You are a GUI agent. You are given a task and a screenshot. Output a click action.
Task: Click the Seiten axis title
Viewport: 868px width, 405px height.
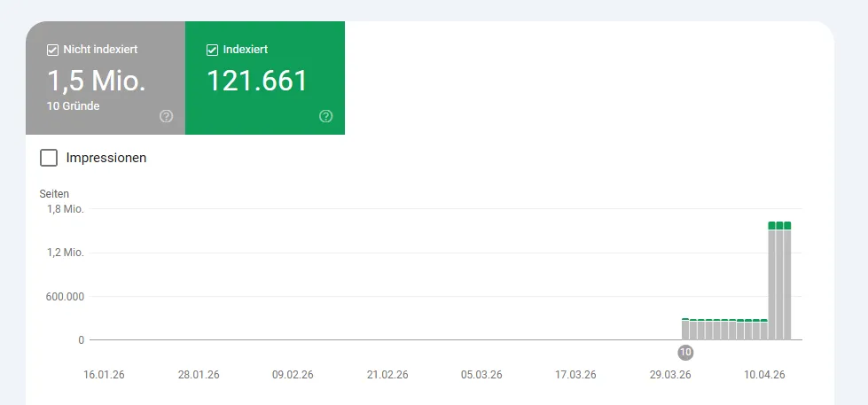pos(54,193)
